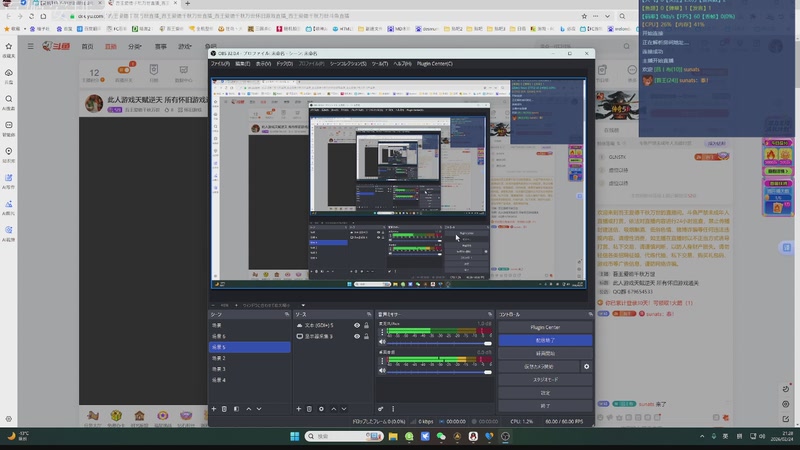Open advanced audio properties in the mixer footer
Viewport: 800px width, 450px height.
click(x=381, y=409)
